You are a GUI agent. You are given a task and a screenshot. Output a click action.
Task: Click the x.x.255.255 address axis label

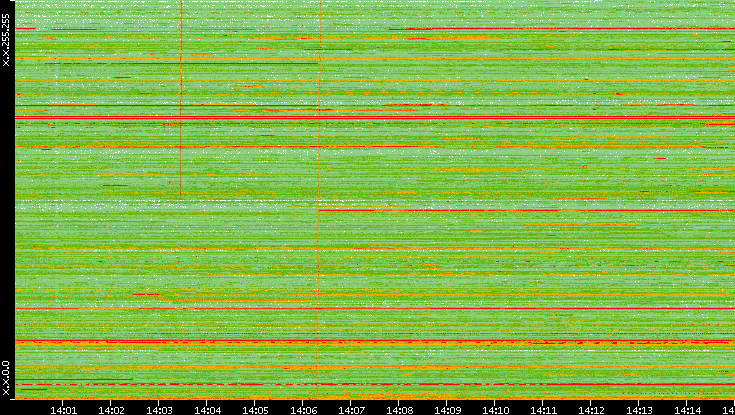pos(6,40)
